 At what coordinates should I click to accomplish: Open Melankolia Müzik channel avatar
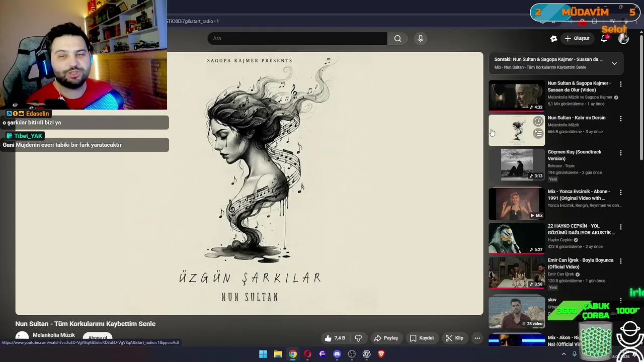tap(22, 338)
